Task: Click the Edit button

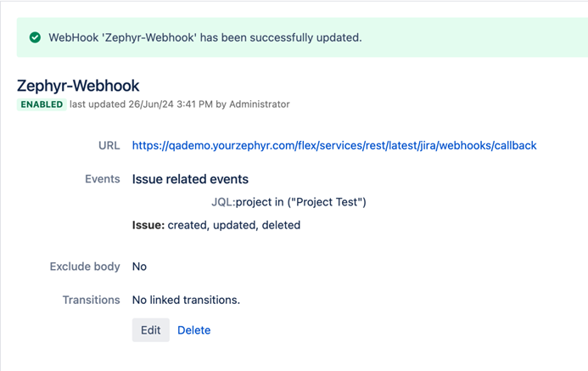Action: [x=151, y=330]
